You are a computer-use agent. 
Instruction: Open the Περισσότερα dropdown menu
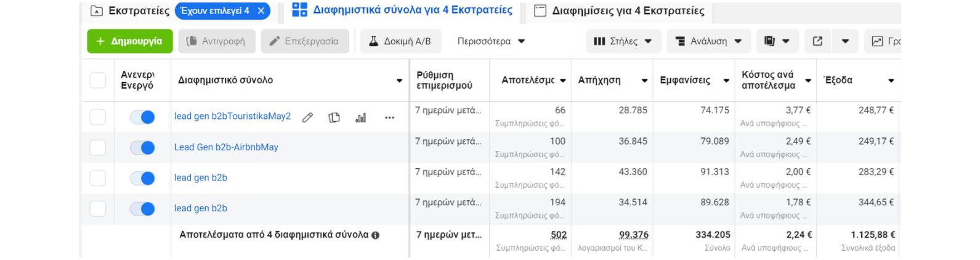(x=491, y=41)
